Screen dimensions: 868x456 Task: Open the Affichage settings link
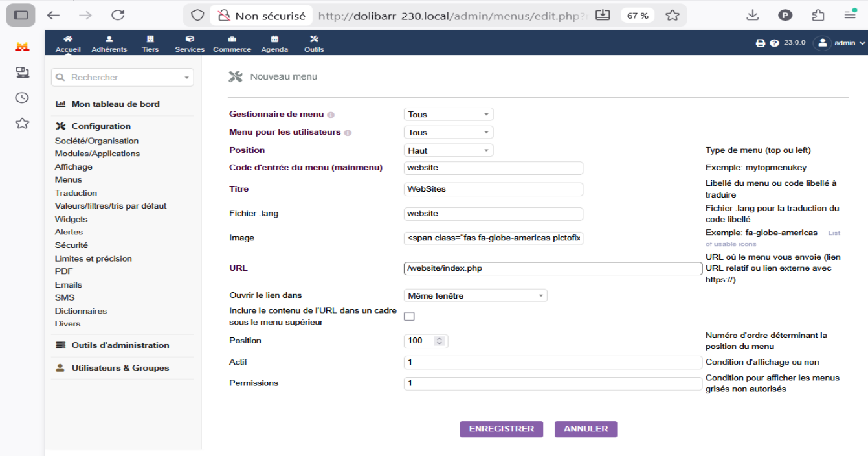[x=73, y=167]
